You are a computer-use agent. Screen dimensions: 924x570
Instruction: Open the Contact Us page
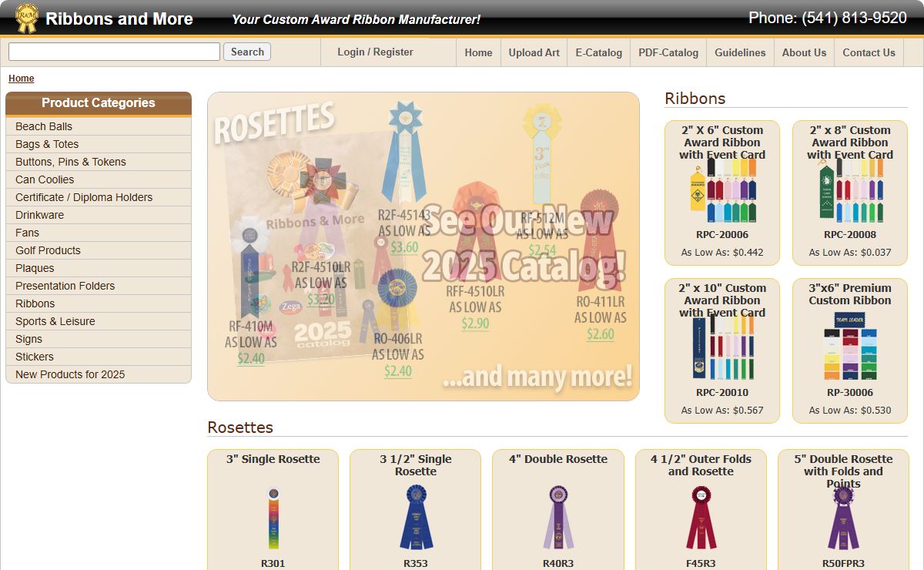click(x=869, y=52)
